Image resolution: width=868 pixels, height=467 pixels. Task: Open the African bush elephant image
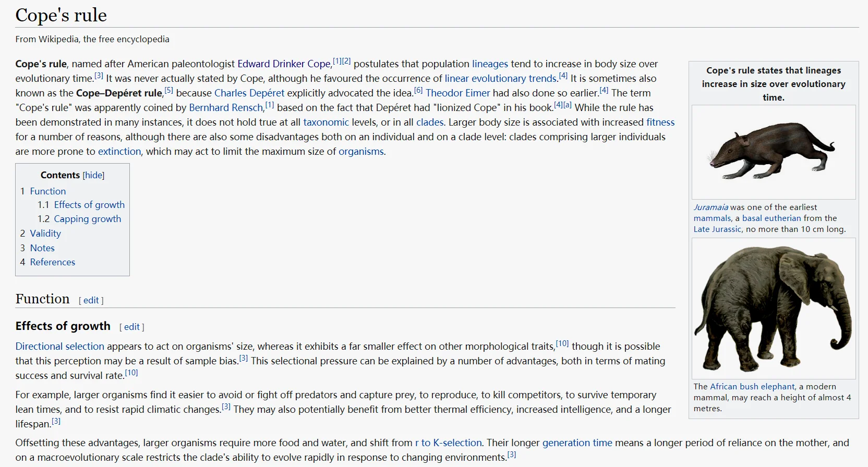click(774, 309)
